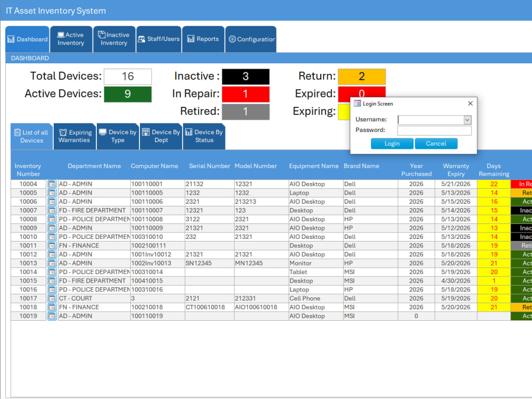The image size is (532, 399).
Task: Show the Device By Dept subtab
Action: [161, 136]
